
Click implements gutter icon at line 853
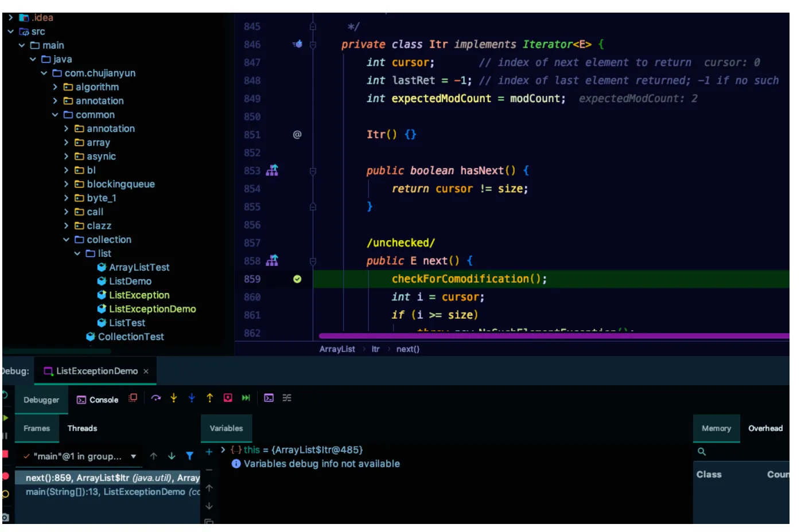coord(272,170)
